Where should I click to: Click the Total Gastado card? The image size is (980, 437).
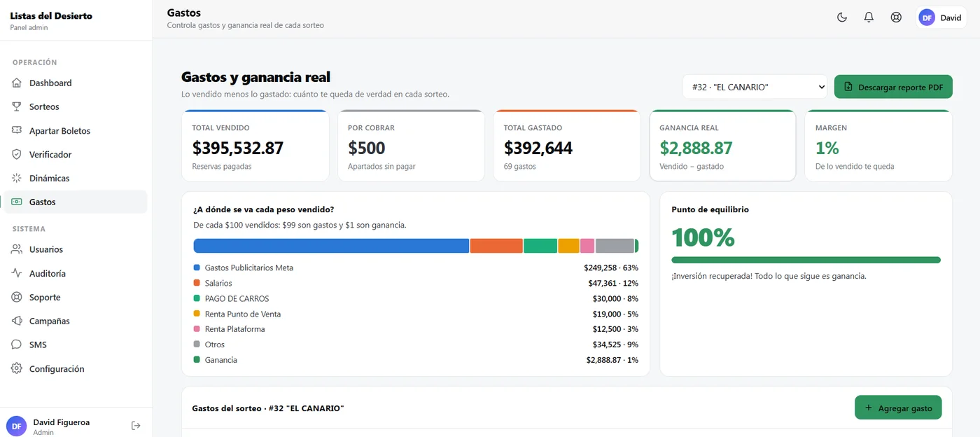click(567, 146)
